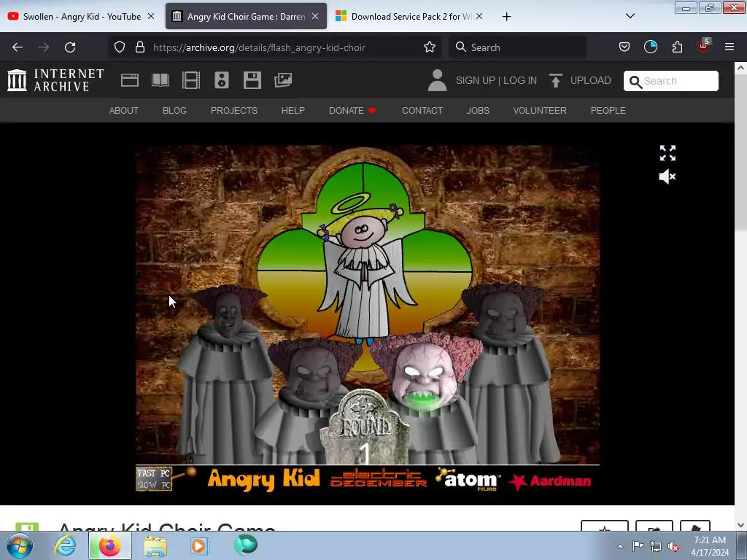Click the Aardman logo
Screen dimensions: 747x560
coord(550,481)
